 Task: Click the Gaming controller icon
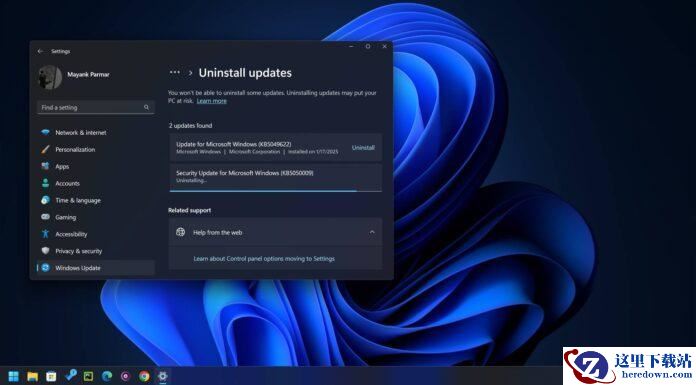[45, 217]
